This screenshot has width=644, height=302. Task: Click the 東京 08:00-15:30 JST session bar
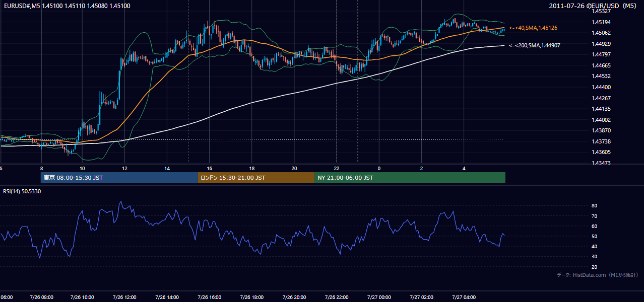[119, 178]
